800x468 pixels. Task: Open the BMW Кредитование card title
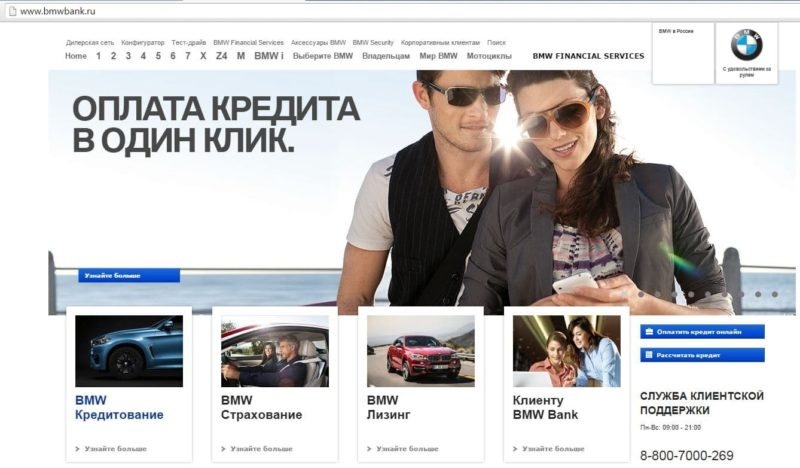pos(119,408)
